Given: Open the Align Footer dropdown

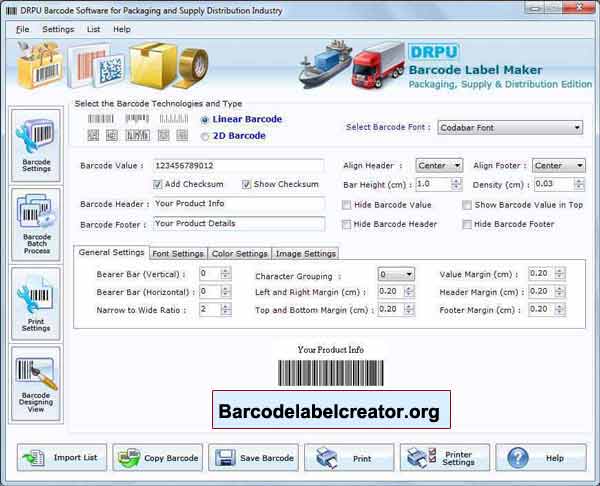Looking at the screenshot, I should tap(558, 165).
